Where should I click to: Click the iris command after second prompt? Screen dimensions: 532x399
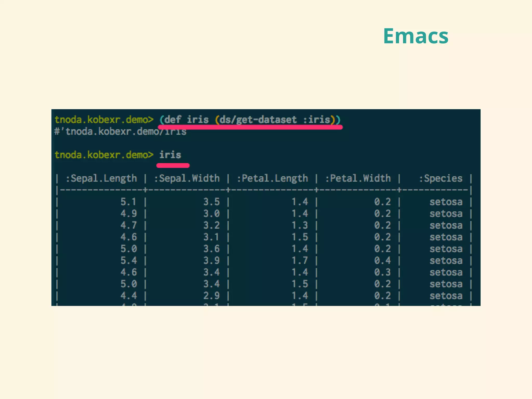coord(170,155)
